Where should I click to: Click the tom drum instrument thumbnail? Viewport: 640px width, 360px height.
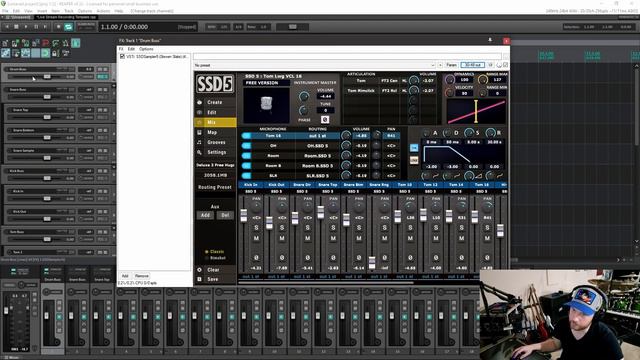(266, 105)
